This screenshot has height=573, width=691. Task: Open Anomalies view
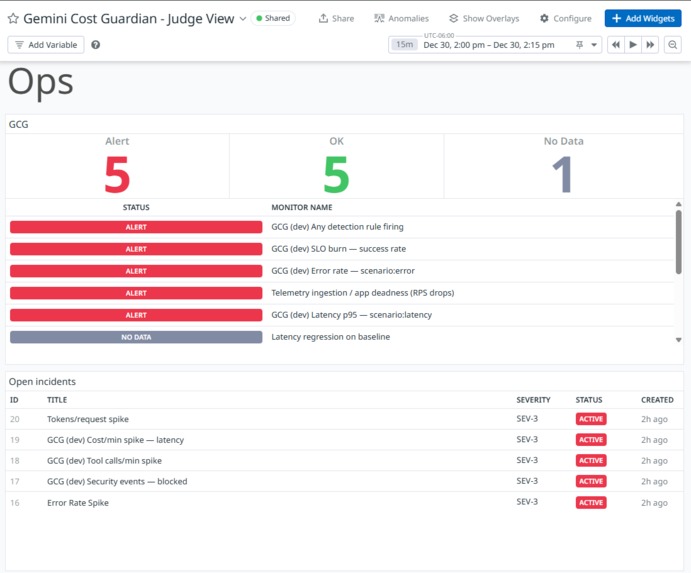tap(401, 19)
